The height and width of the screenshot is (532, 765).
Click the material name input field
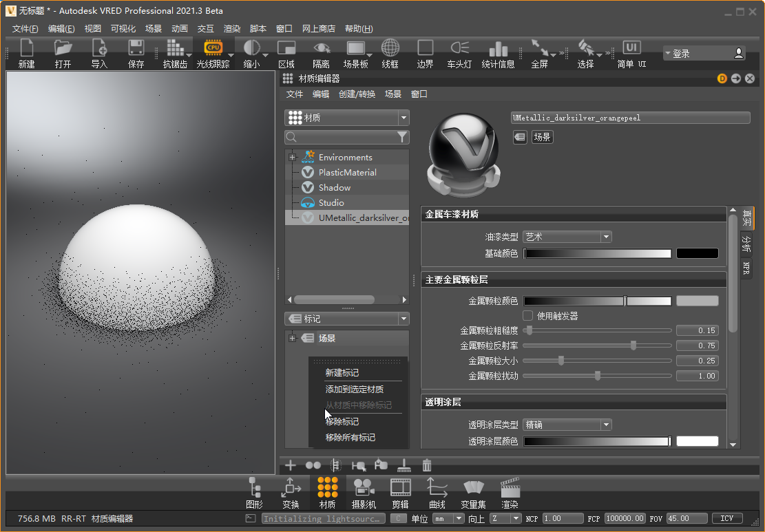630,118
